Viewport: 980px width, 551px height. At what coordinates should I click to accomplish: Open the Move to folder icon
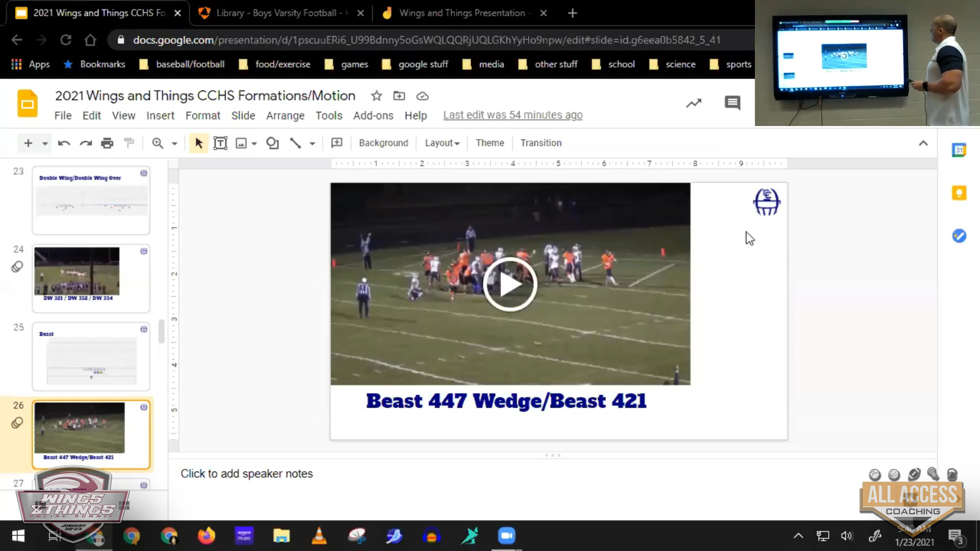[399, 96]
